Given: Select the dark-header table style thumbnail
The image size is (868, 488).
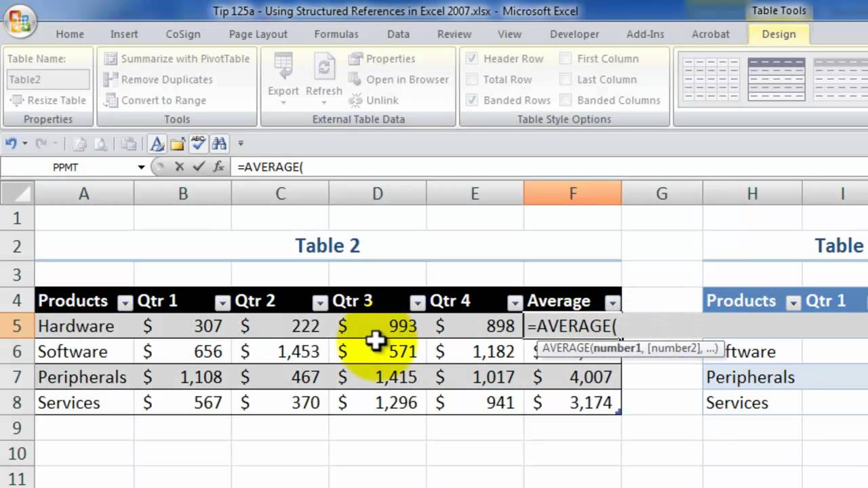Looking at the screenshot, I should click(x=776, y=79).
